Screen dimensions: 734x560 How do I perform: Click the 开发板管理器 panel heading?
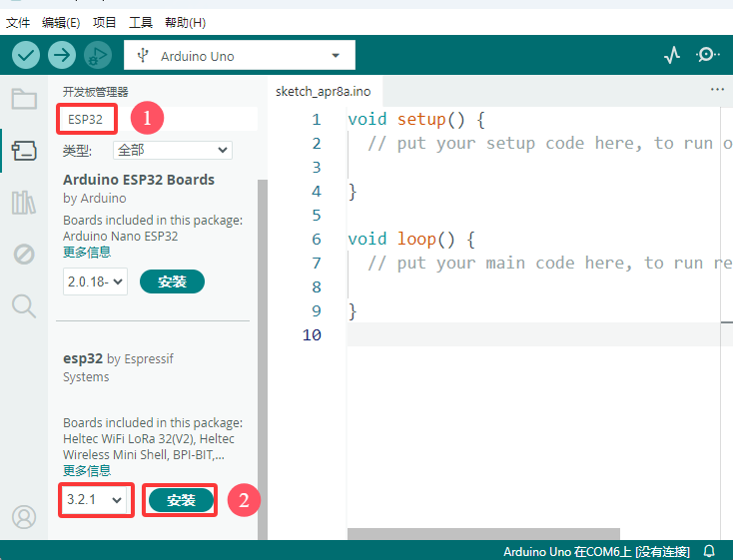[96, 92]
